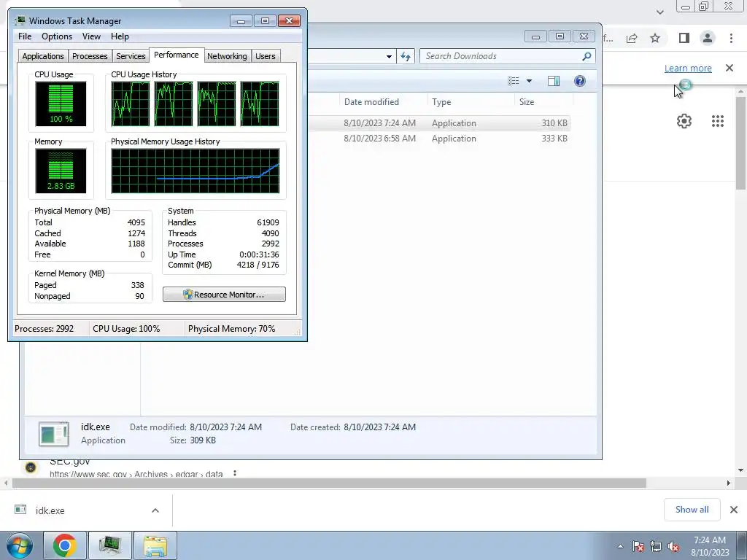Open the Google apps grid icon
747x560 pixels.
click(x=718, y=121)
